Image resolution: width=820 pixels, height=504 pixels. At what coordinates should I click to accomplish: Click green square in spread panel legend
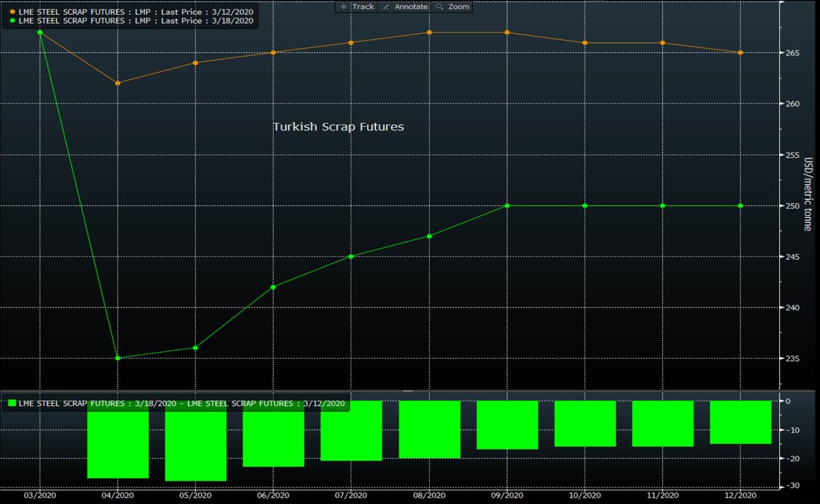[x=12, y=403]
